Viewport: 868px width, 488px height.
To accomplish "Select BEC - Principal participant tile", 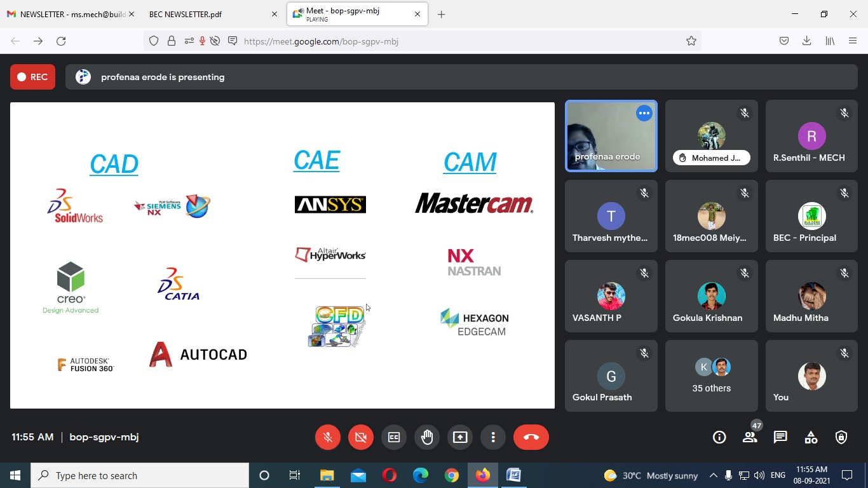I will (x=811, y=216).
